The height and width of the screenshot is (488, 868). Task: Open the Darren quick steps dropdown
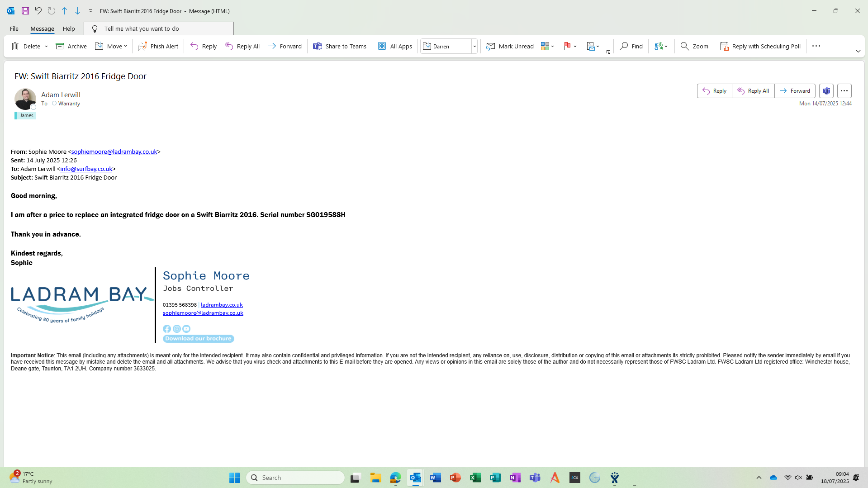pos(474,46)
